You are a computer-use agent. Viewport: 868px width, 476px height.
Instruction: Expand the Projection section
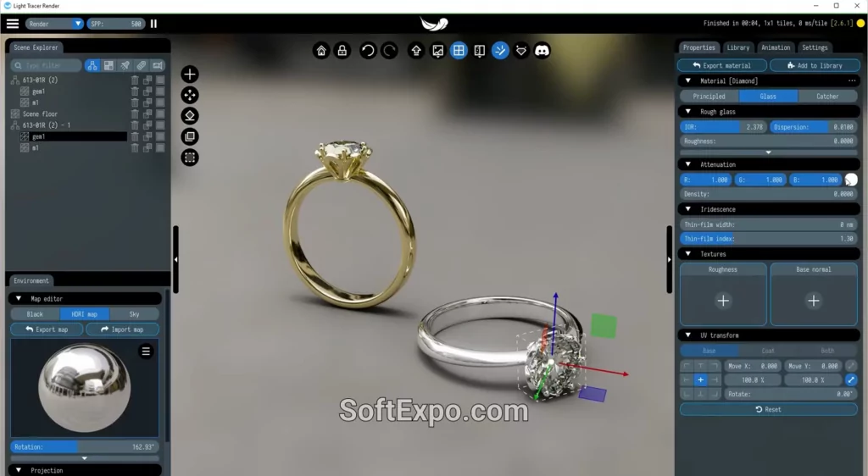click(19, 470)
